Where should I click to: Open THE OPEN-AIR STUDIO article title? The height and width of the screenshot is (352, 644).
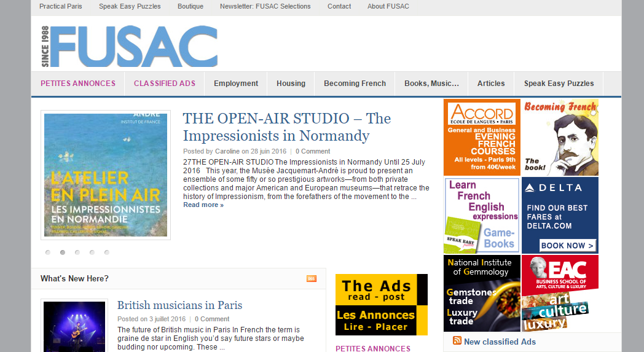287,127
